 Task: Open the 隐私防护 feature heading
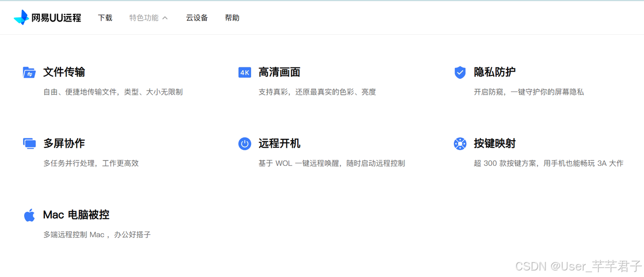pyautogui.click(x=495, y=72)
